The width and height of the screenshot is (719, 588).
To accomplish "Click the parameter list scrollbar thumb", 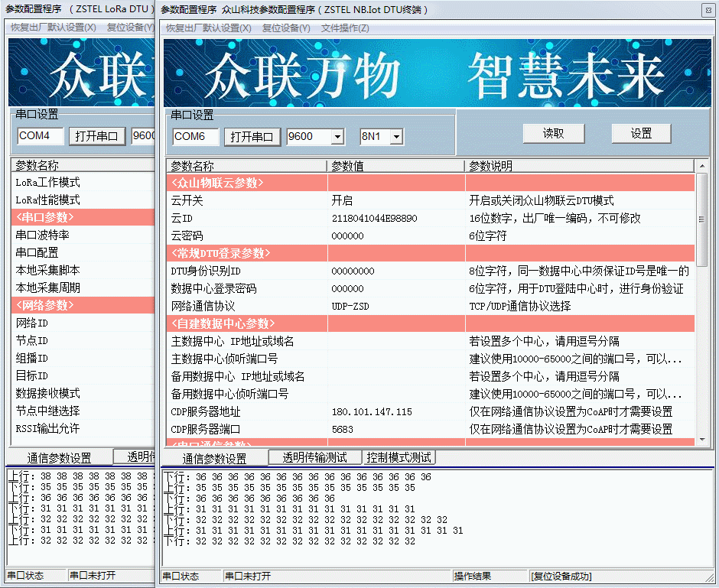I will point(701,219).
